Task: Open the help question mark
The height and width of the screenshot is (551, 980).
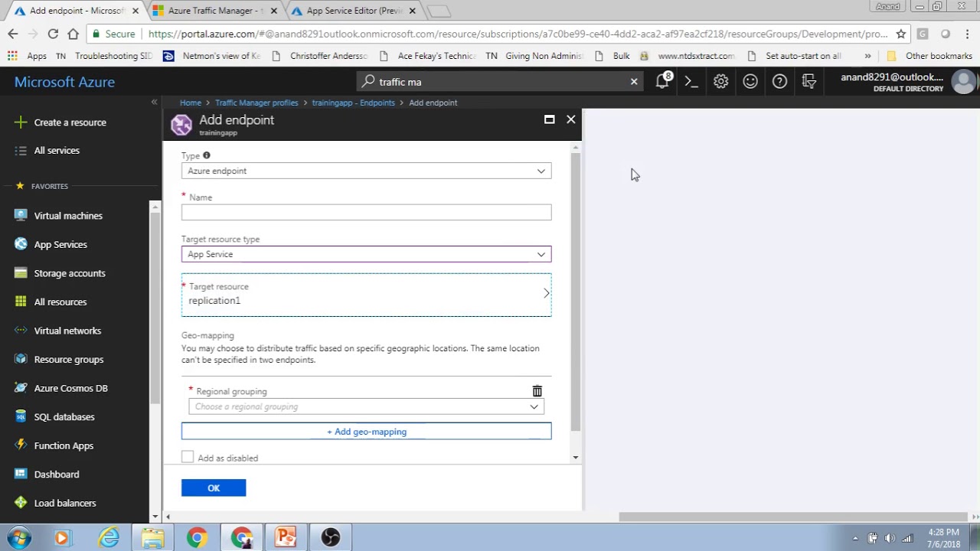Action: point(779,82)
